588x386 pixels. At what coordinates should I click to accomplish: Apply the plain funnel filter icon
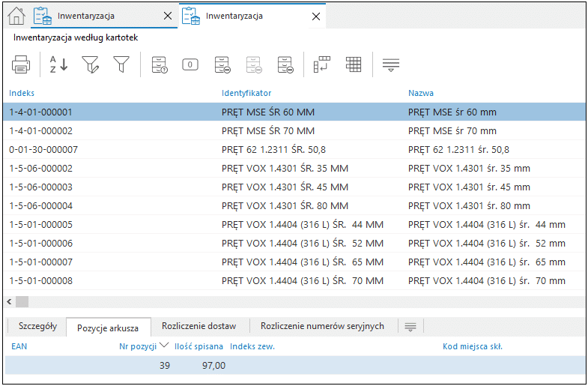coord(121,65)
